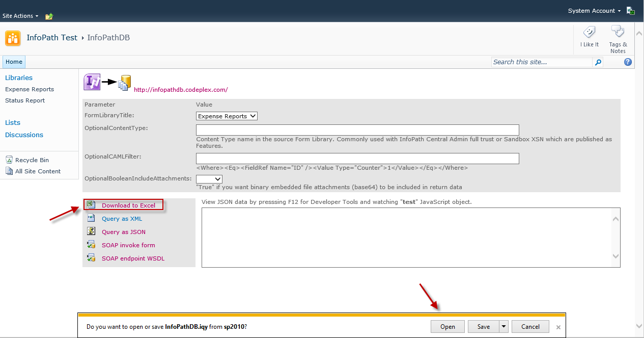
Task: Click the text area scroll down arrow
Action: coord(615,256)
